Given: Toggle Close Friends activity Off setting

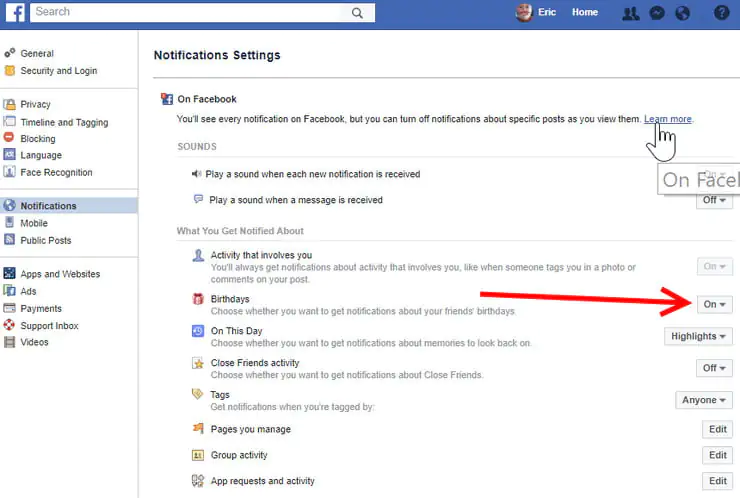Looking at the screenshot, I should point(714,368).
